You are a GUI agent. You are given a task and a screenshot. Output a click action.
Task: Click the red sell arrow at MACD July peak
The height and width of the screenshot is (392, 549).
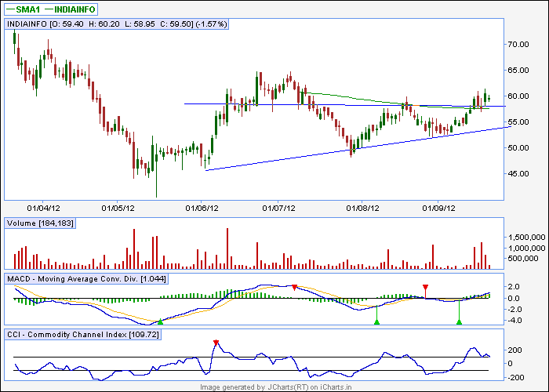[x=294, y=288]
